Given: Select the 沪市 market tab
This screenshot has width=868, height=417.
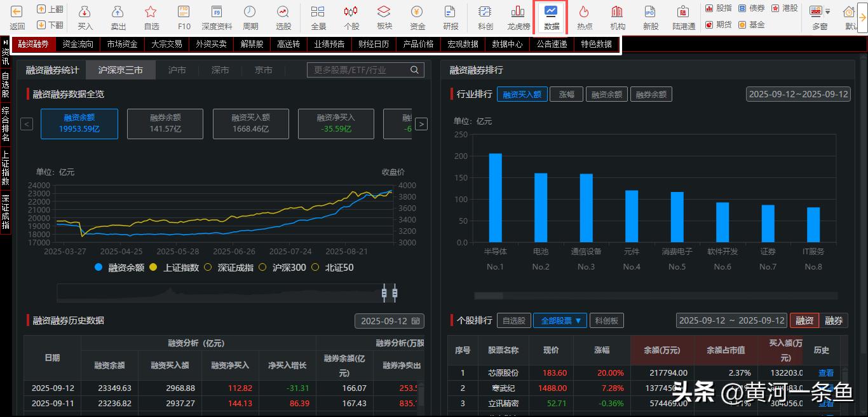Looking at the screenshot, I should [177, 71].
